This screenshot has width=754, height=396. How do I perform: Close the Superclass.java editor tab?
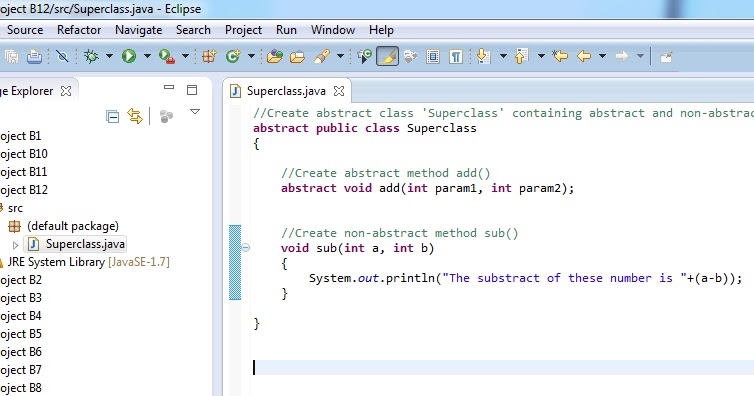click(339, 91)
